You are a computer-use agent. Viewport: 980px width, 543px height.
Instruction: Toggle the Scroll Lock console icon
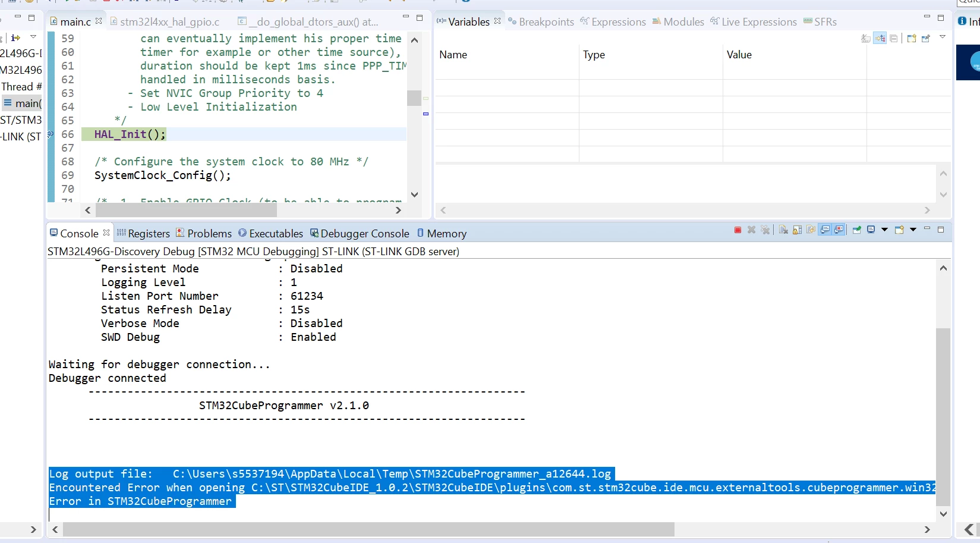pyautogui.click(x=797, y=230)
